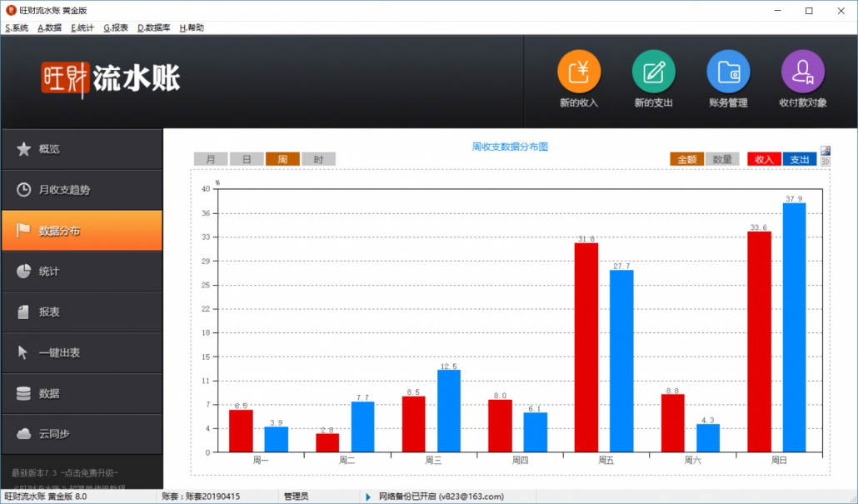Image resolution: width=858 pixels, height=504 pixels.
Task: Switch chart period to 时
Action: point(318,159)
